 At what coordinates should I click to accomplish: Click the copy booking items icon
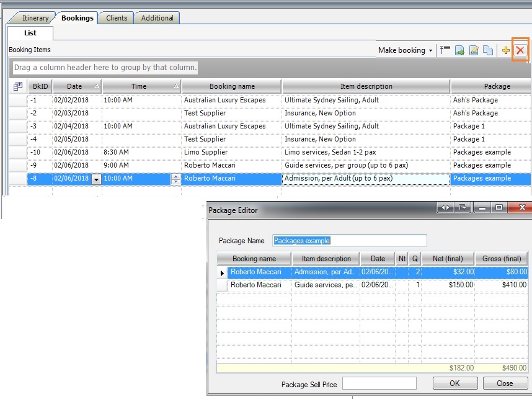coord(488,50)
